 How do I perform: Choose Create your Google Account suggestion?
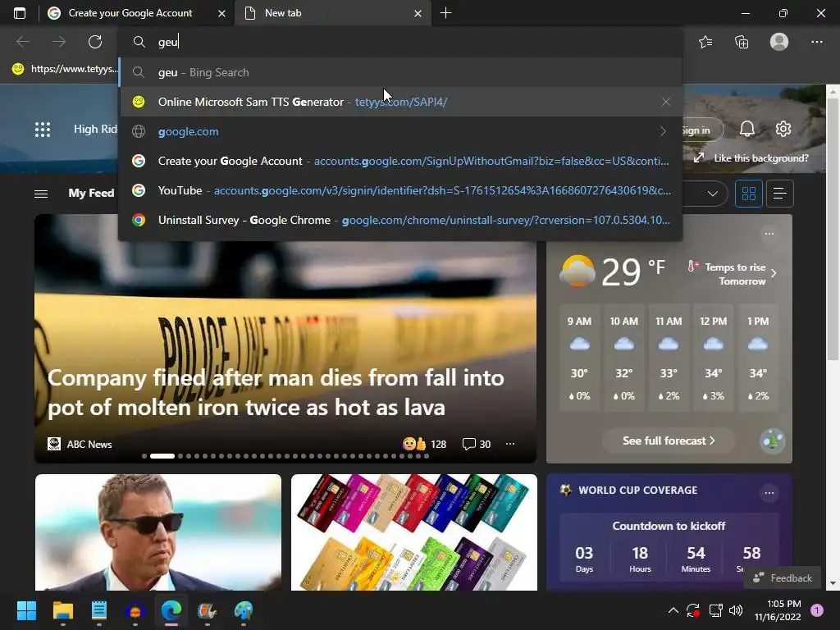point(400,161)
